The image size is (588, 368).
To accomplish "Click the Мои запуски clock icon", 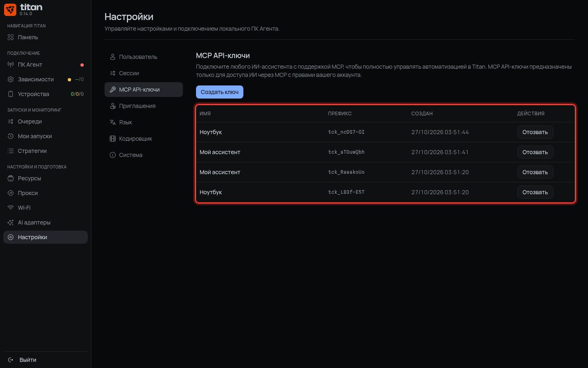I will point(11,136).
